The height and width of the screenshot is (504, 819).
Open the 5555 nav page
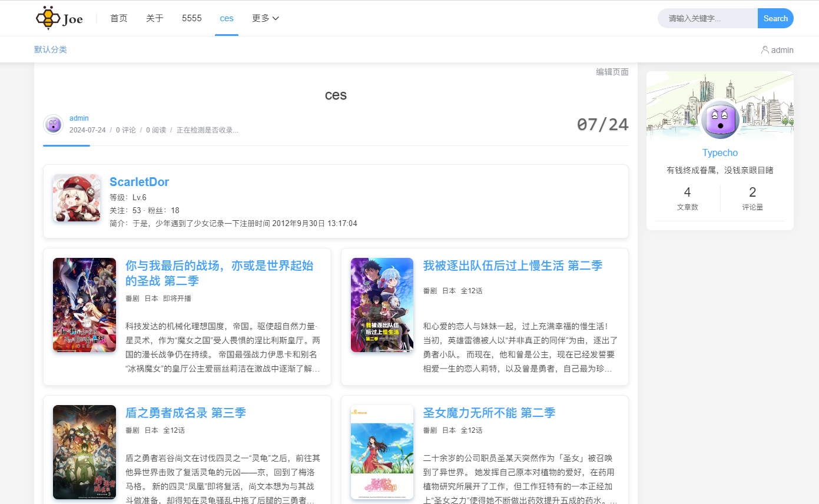coord(192,18)
